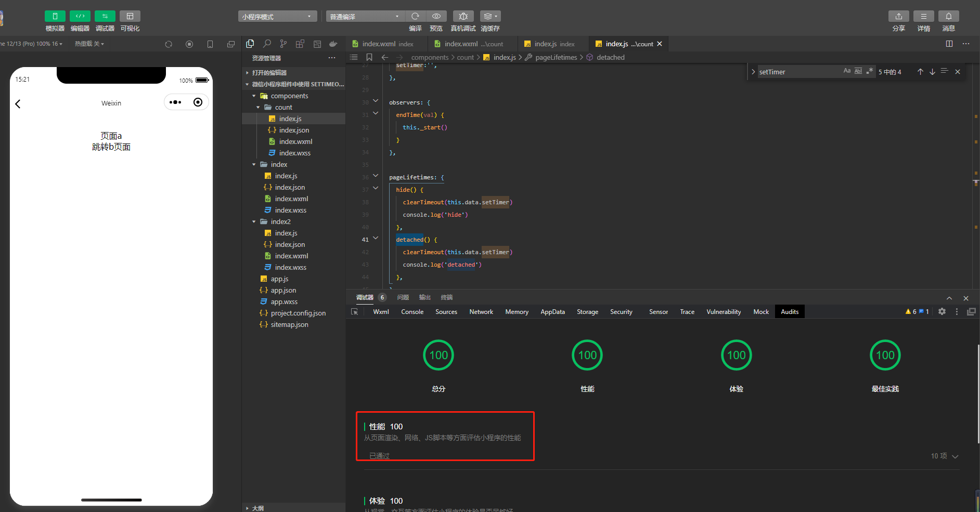
Task: Open the Console devtools tab
Action: click(412, 312)
